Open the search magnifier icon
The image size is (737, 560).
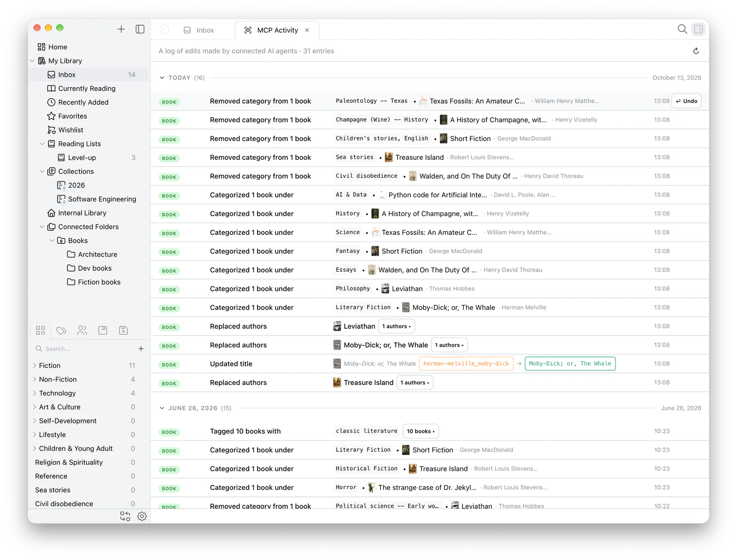(682, 29)
